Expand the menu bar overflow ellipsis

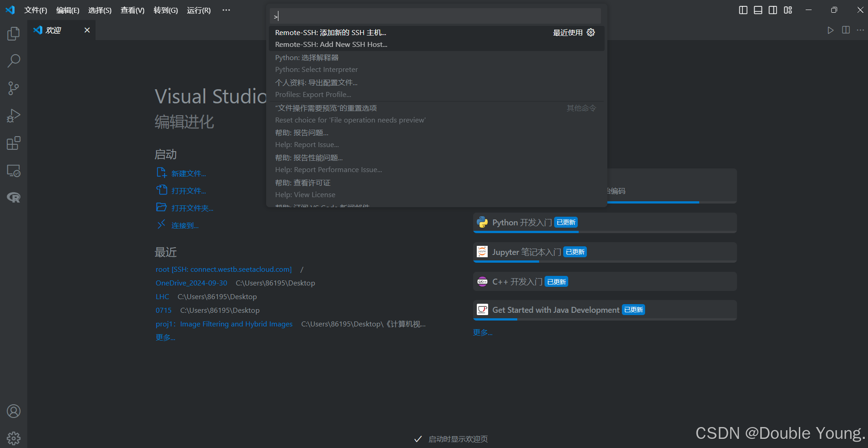click(x=226, y=10)
